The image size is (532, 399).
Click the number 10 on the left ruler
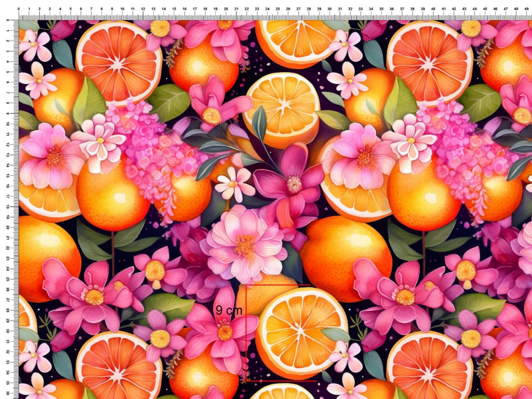[x=8, y=123]
